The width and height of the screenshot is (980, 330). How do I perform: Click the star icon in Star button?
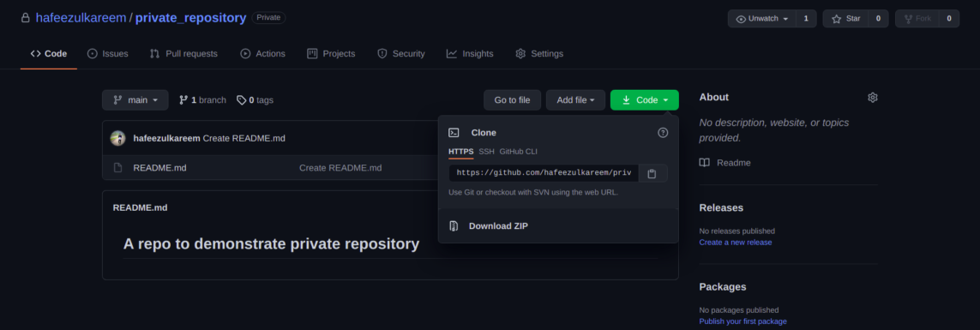click(836, 19)
